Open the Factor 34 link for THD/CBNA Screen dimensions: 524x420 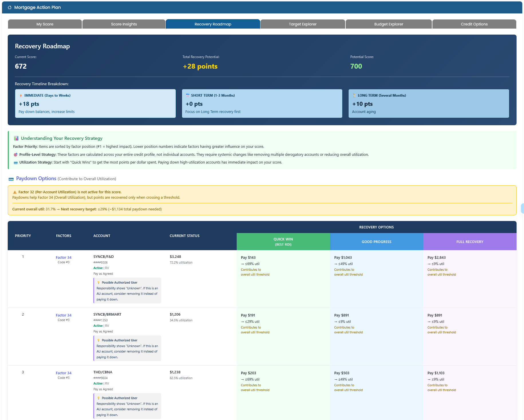tap(64, 373)
